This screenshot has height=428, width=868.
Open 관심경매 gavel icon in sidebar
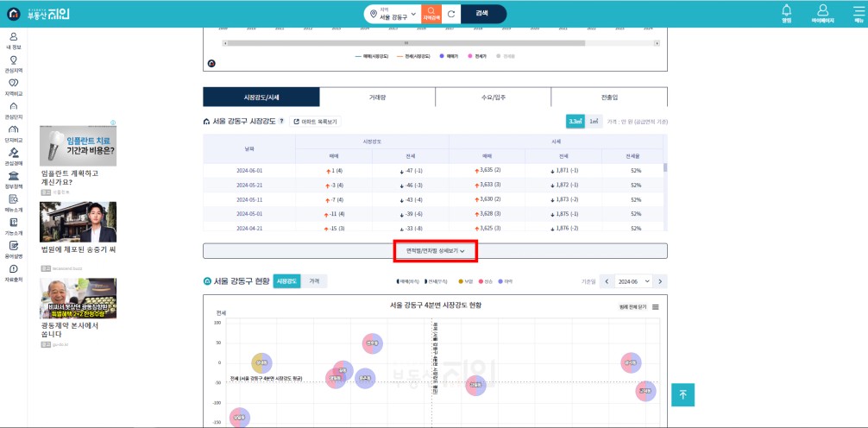tap(13, 152)
